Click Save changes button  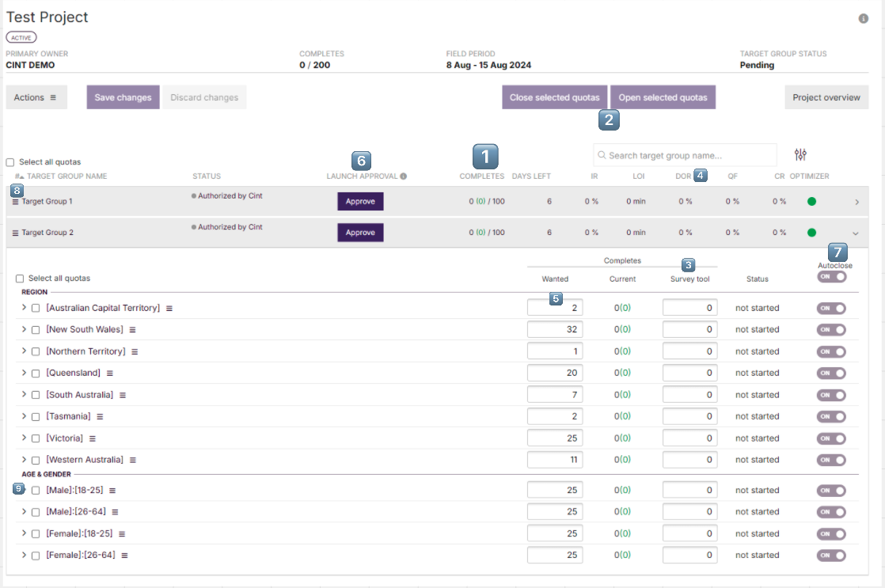point(123,97)
